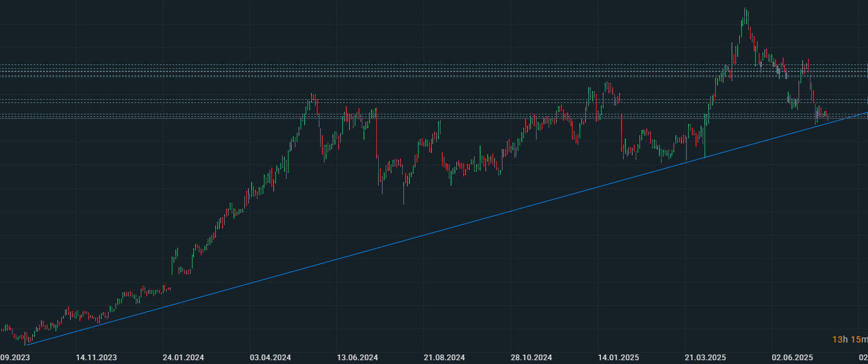Click the 24.01.2024 time axis label

pos(183,358)
